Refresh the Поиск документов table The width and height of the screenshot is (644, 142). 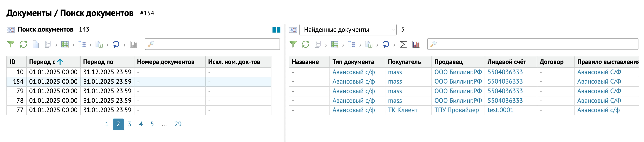(x=23, y=44)
